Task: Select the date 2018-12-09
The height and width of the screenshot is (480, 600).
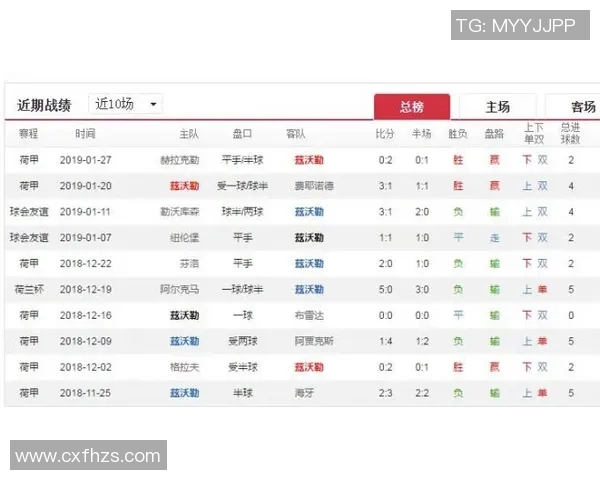Action: [x=86, y=341]
